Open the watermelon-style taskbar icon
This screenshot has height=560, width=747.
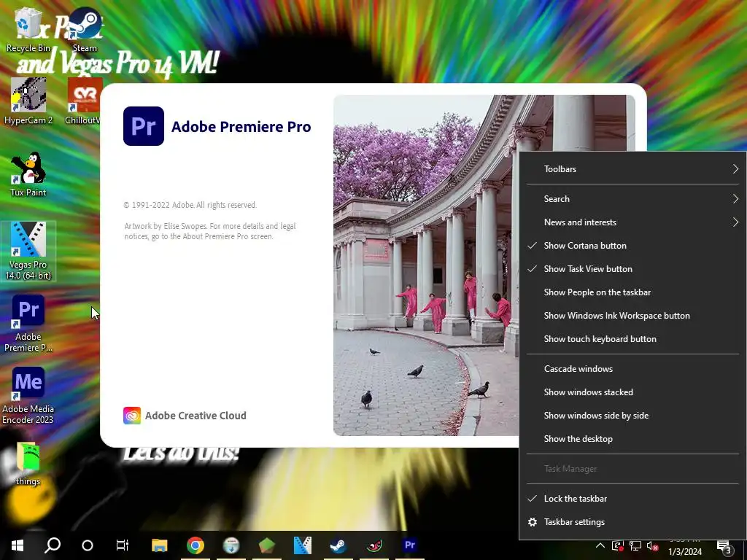pos(374,545)
